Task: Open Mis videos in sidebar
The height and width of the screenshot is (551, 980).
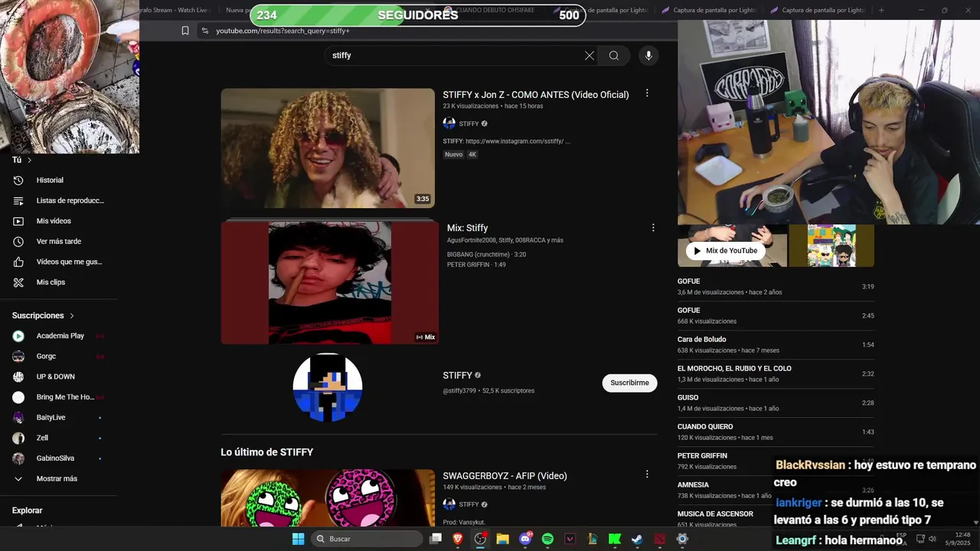Action: tap(54, 221)
